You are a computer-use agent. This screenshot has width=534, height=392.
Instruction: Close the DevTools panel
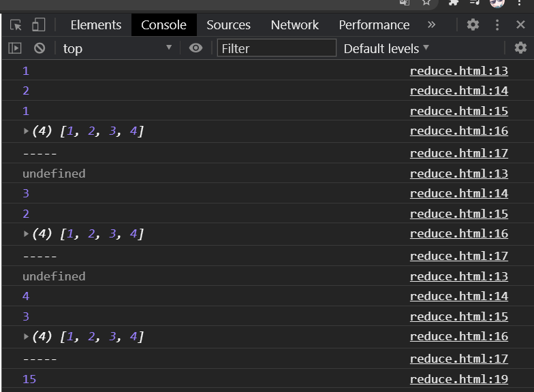[x=520, y=24]
